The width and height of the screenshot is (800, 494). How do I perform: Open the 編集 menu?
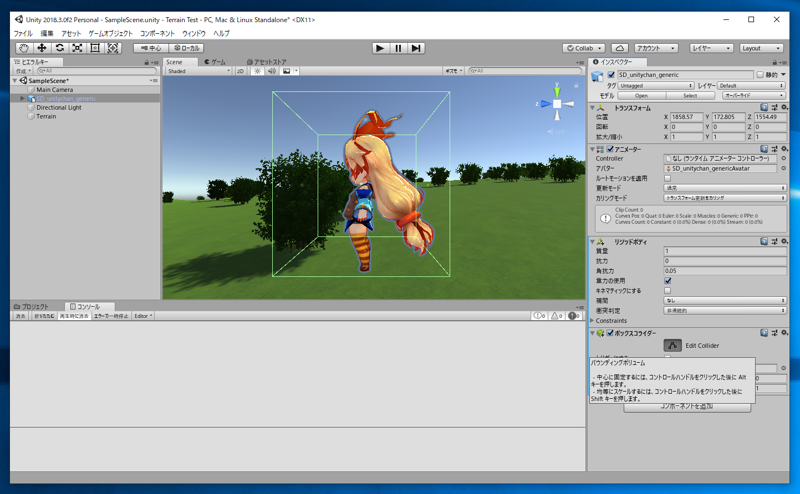point(47,33)
